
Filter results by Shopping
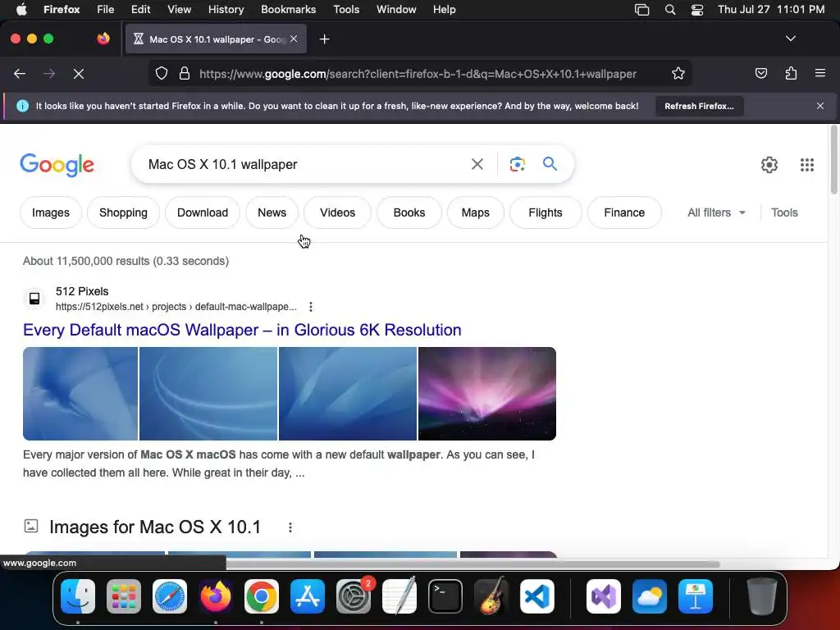[x=123, y=212]
